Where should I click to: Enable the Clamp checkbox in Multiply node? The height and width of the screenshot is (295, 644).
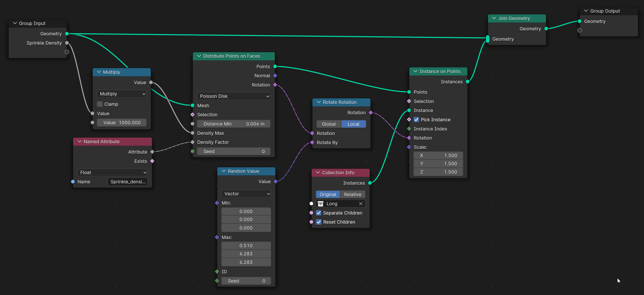click(100, 104)
